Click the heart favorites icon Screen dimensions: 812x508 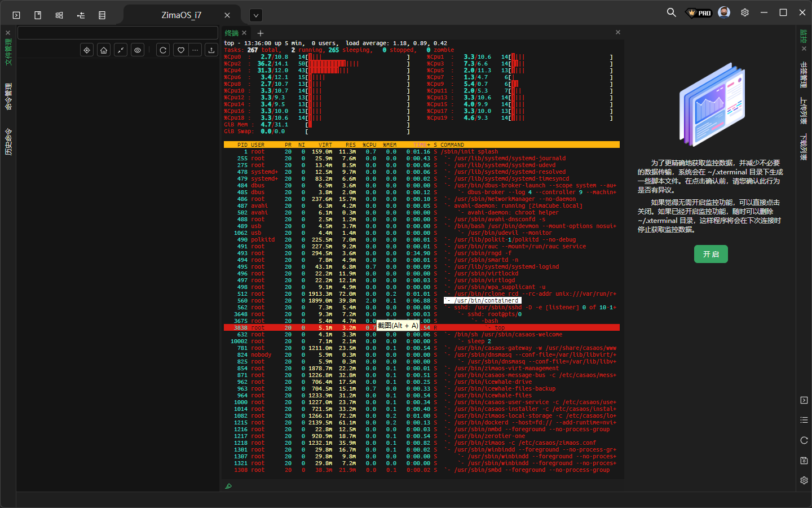[x=180, y=50]
